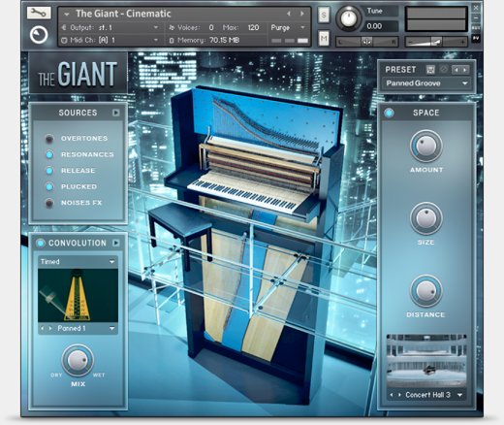Image resolution: width=504 pixels, height=425 pixels.
Task: Open the Timed convolution category dropdown
Action: coord(78,262)
